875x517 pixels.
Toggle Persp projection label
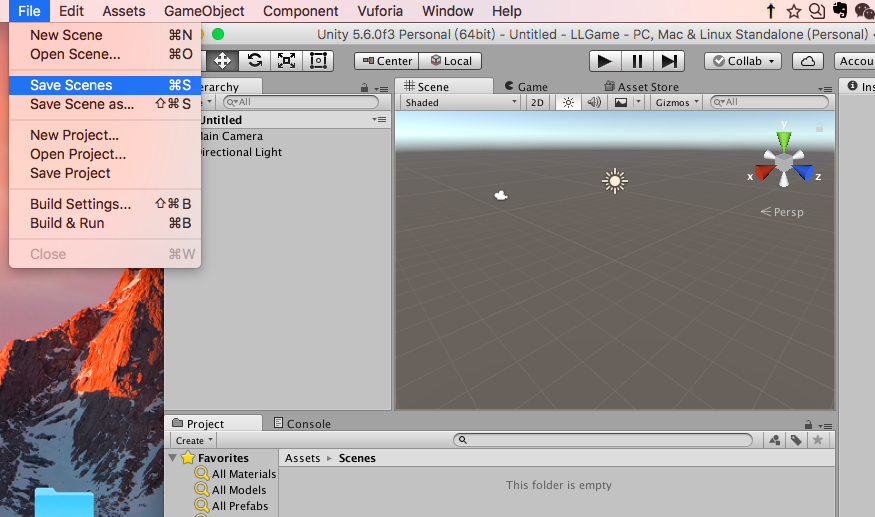[x=782, y=212]
